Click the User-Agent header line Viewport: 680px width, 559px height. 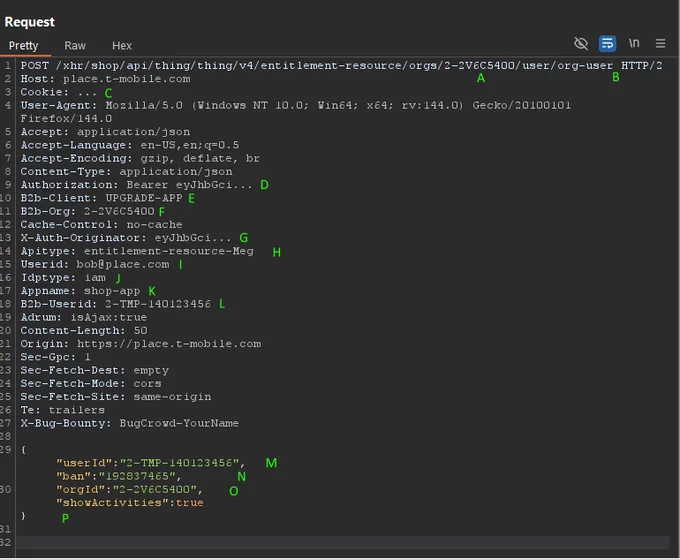pyautogui.click(x=295, y=105)
